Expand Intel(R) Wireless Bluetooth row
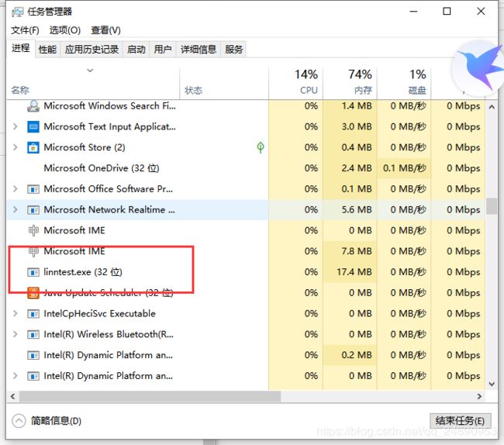Screen dimensions: 504x445 15,334
